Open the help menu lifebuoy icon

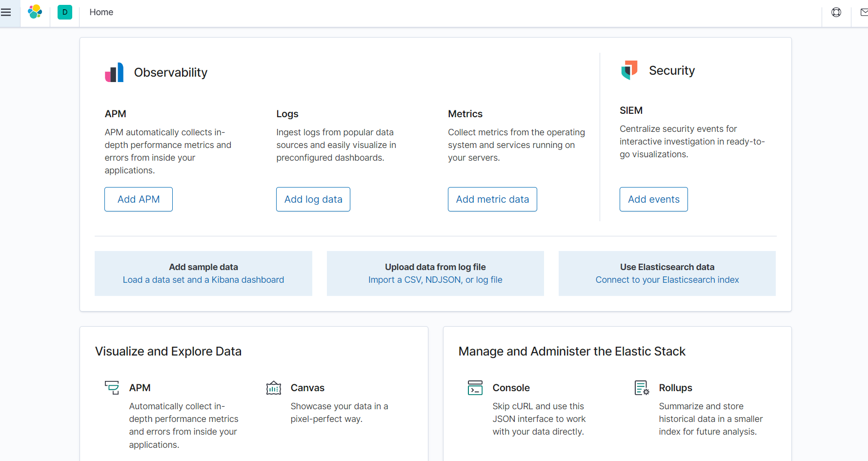point(836,12)
